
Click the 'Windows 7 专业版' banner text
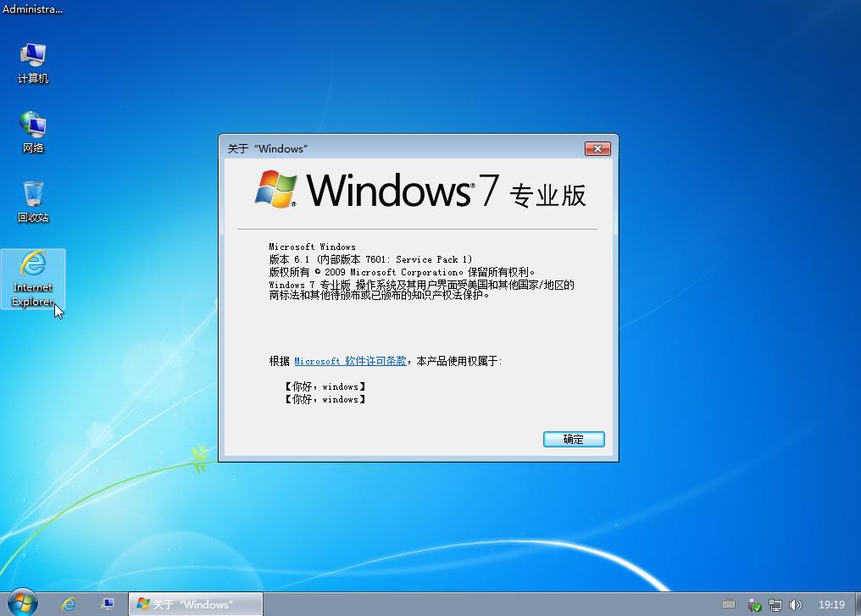tap(446, 191)
